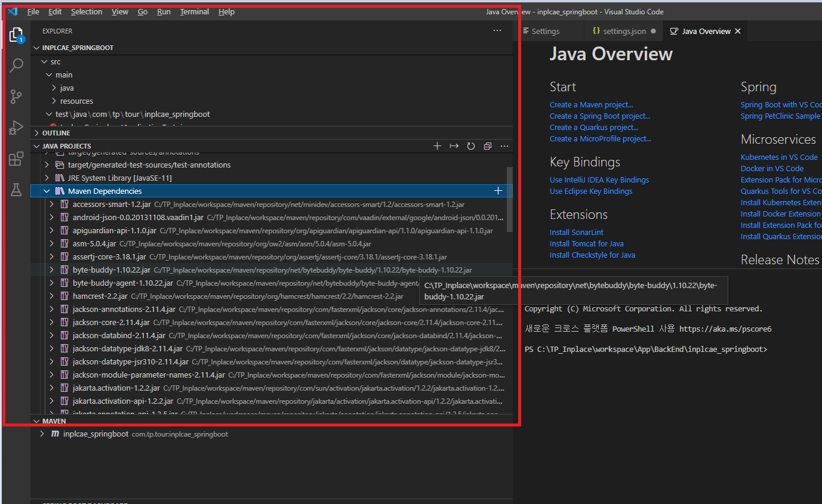Click the library icon beside JRE System Library
The width and height of the screenshot is (822, 504).
tap(60, 178)
